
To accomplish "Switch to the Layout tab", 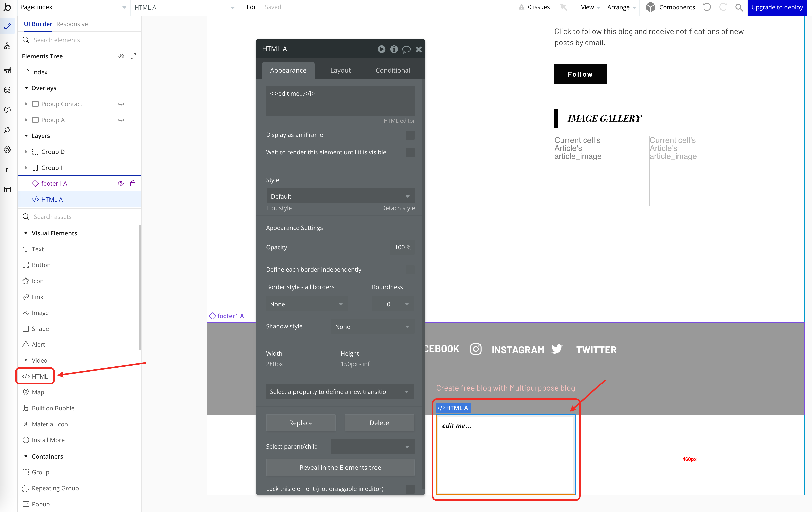I will [340, 70].
